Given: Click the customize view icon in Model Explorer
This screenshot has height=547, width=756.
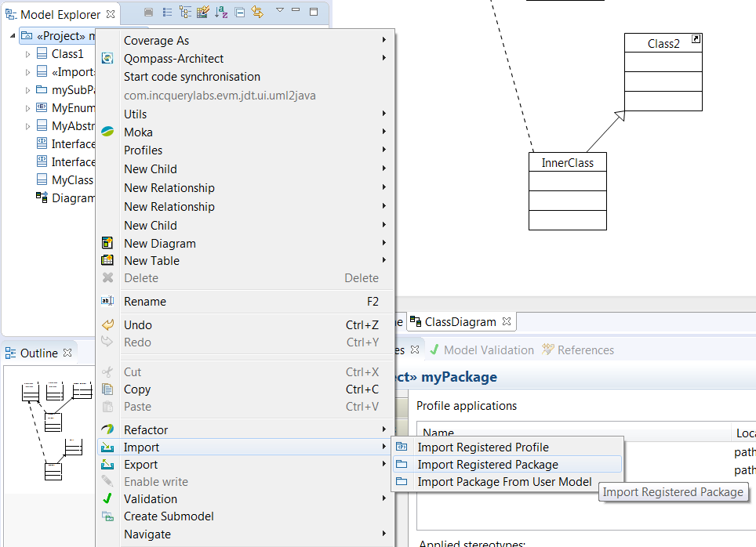Looking at the screenshot, I should [203, 12].
